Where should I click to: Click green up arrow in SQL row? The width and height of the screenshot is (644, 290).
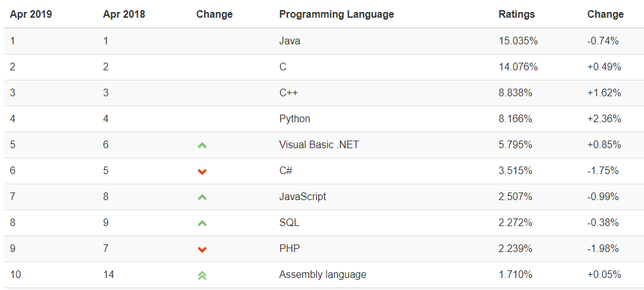202,223
